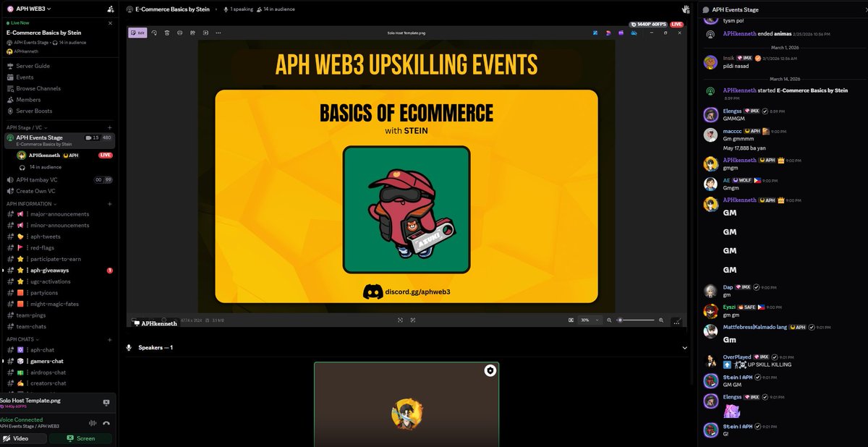The image size is (868, 447).
Task: Add a channel to APH Stage / VC
Action: (x=110, y=127)
